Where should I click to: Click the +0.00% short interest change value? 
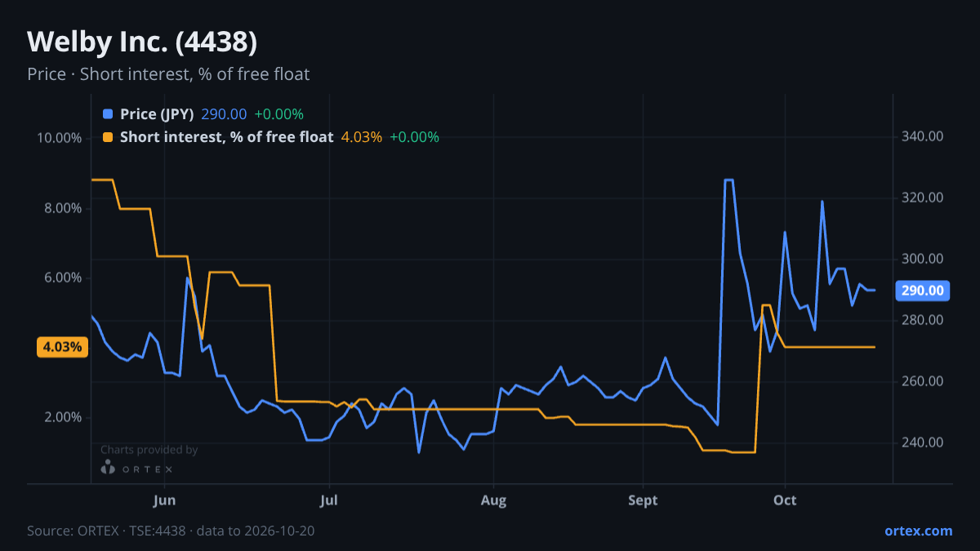tap(414, 137)
